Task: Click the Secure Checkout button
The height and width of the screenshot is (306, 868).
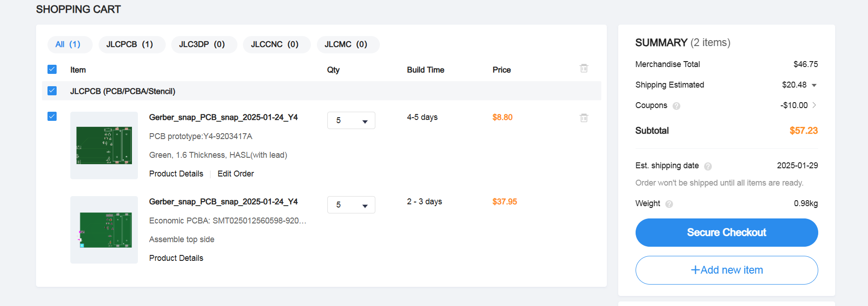Action: [726, 233]
